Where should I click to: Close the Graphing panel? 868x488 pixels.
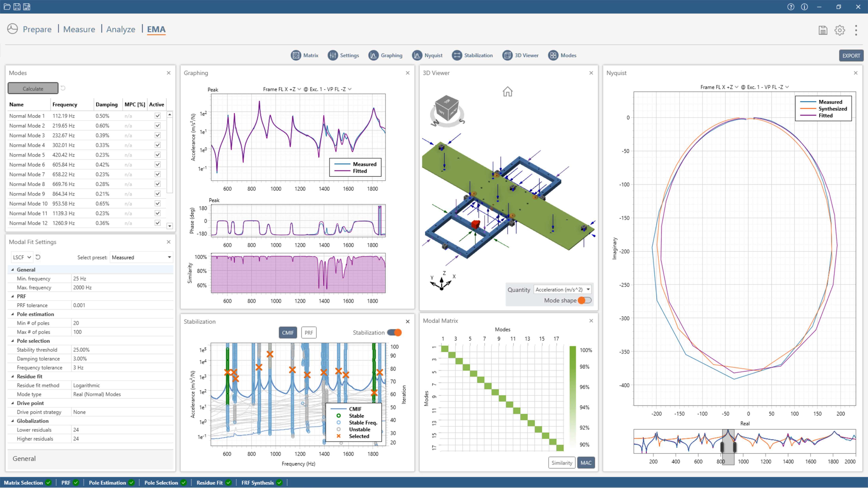pyautogui.click(x=408, y=73)
